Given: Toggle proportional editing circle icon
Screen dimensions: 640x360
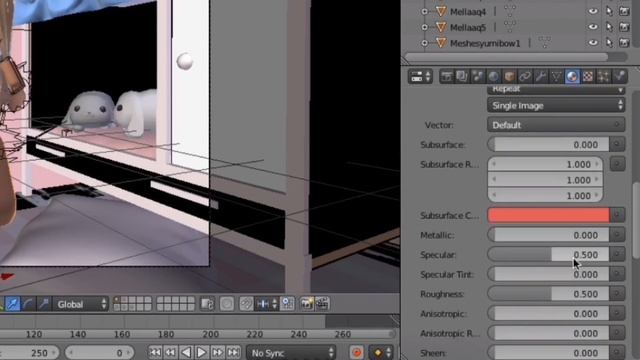Looking at the screenshot, I should point(227,304).
